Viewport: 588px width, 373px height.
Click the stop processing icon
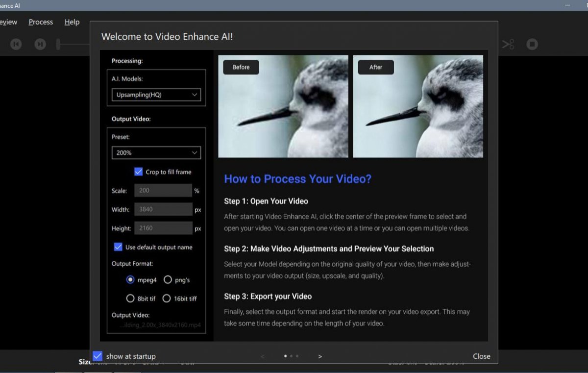(532, 44)
